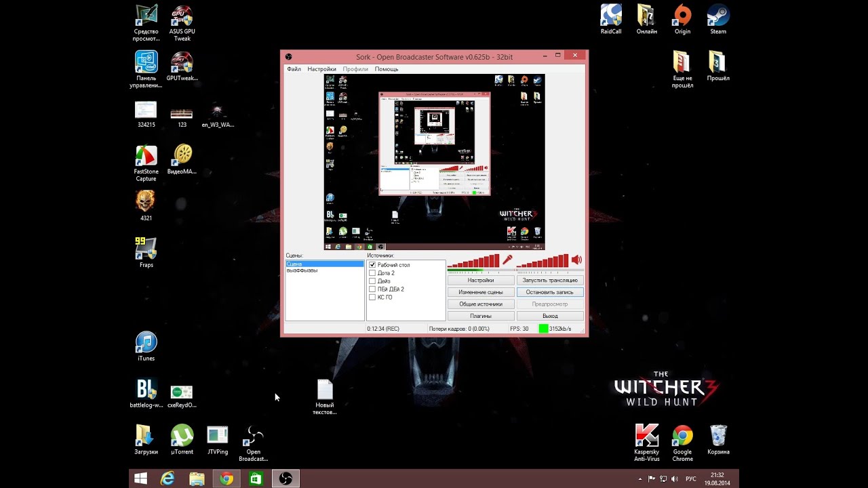Open iTunes desktop icon

146,346
